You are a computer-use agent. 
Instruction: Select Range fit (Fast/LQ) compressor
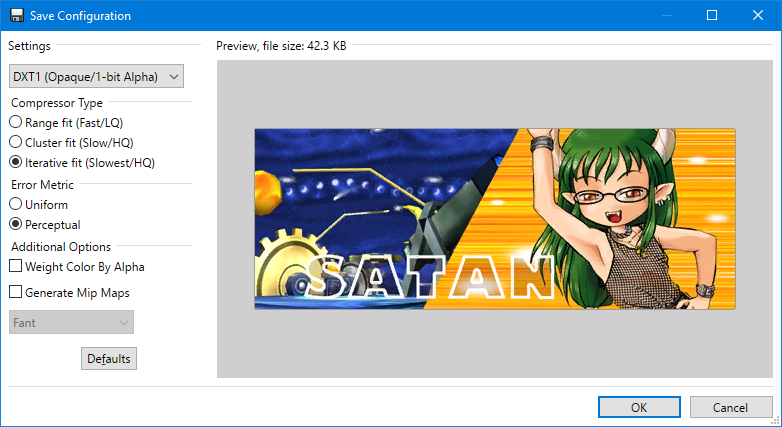pos(66,122)
